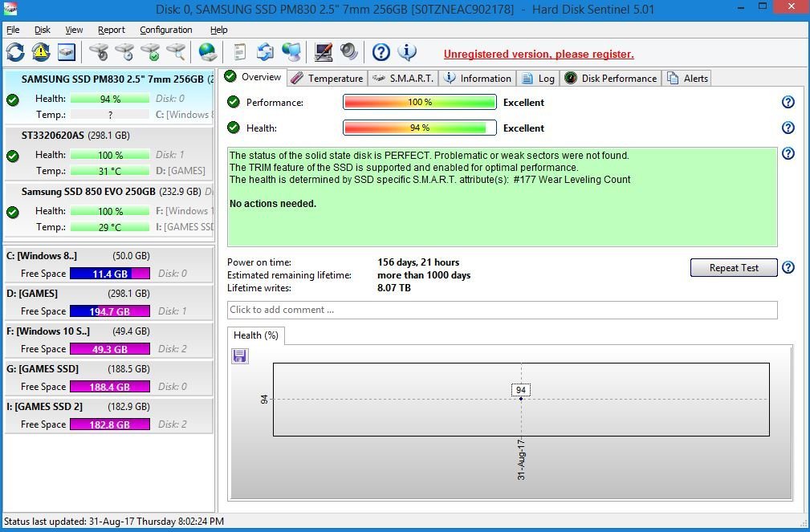Click help icon next to Repeat Test
The height and width of the screenshot is (532, 810).
(x=788, y=267)
